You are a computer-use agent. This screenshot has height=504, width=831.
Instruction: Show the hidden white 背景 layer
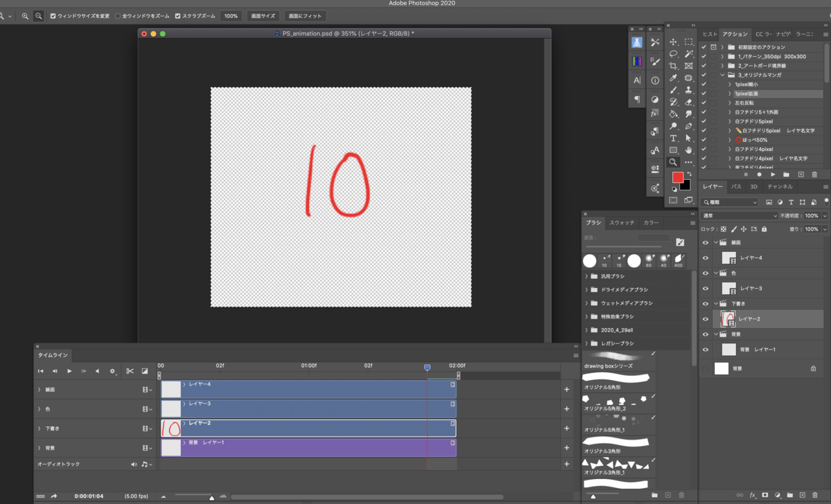point(706,369)
